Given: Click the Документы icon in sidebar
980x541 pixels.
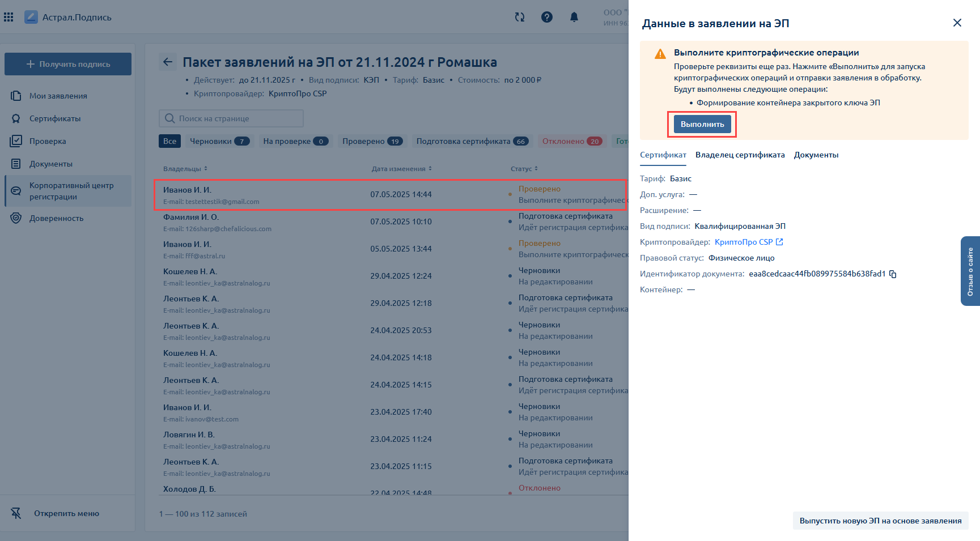Looking at the screenshot, I should tap(16, 164).
